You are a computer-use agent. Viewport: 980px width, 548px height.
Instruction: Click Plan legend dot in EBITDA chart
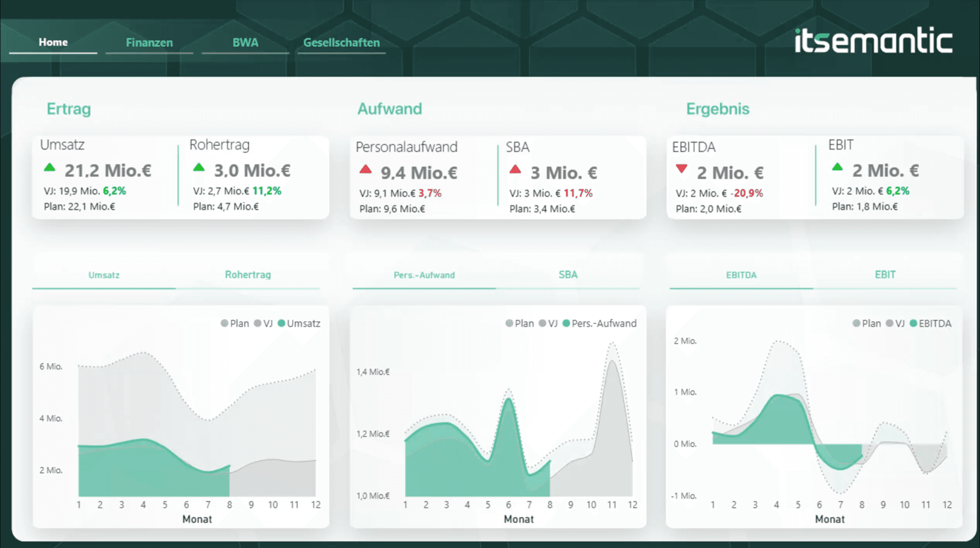856,323
